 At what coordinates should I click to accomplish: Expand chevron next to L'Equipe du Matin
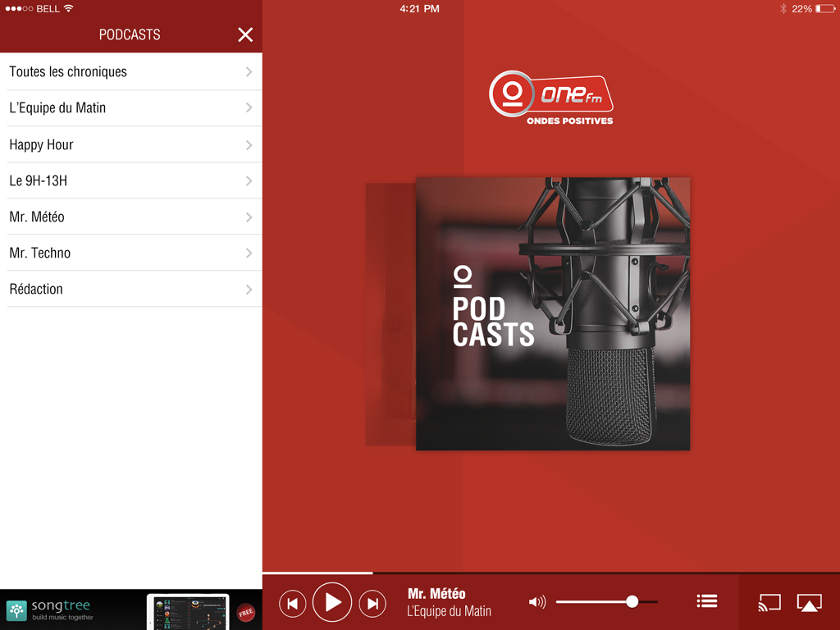click(x=249, y=107)
